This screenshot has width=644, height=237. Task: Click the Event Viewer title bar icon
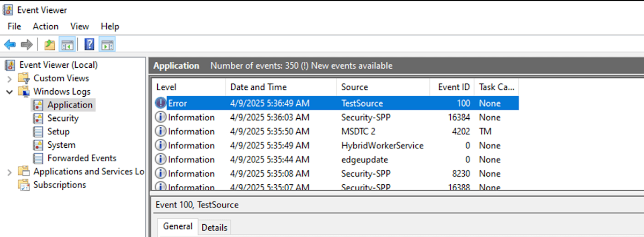[x=9, y=10]
